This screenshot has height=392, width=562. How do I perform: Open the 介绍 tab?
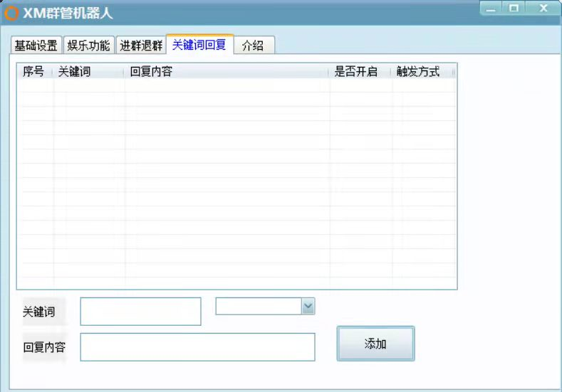click(254, 45)
